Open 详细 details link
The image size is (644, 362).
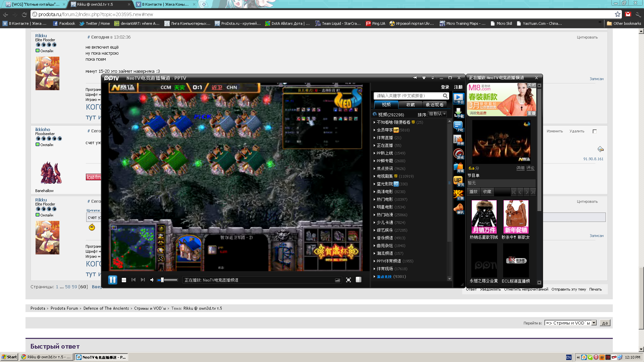(520, 168)
